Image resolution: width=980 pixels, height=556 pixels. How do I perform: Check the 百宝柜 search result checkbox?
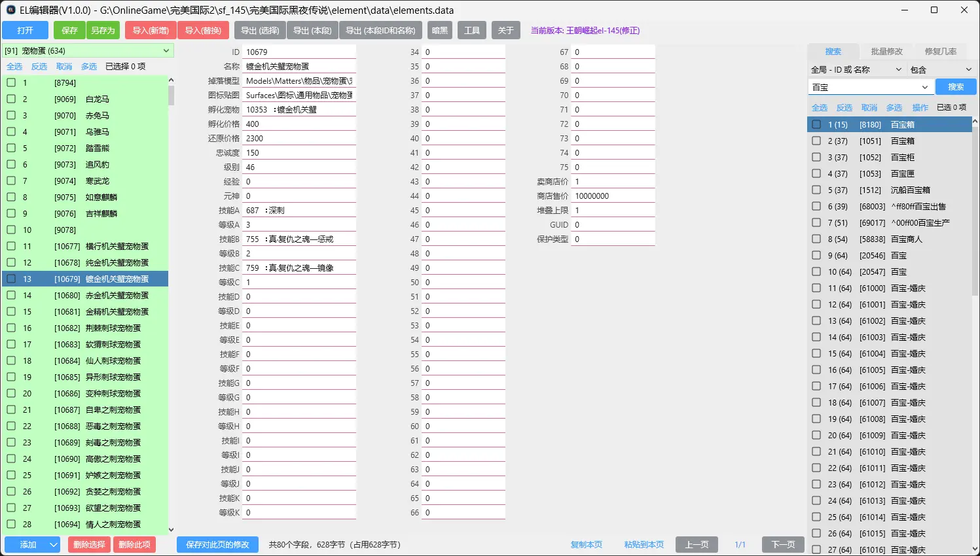click(816, 157)
